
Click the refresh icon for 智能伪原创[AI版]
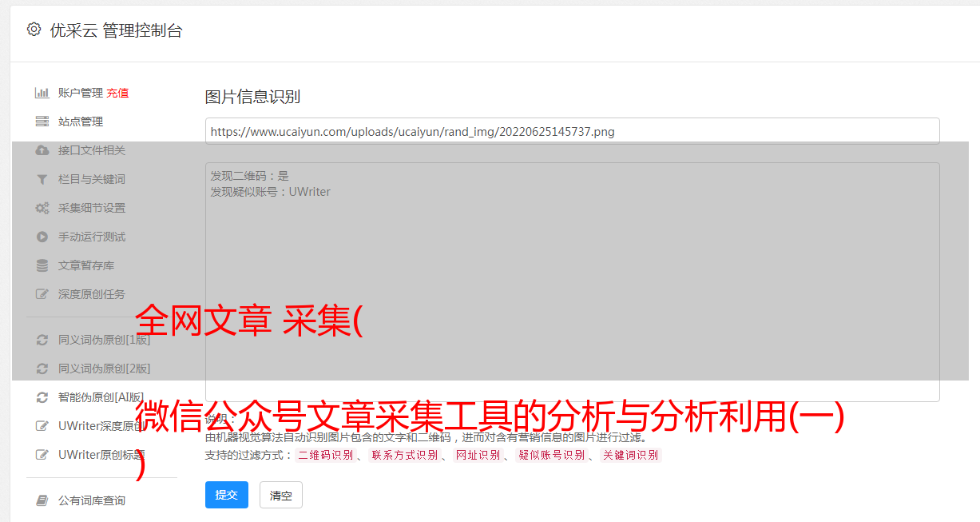tap(42, 397)
